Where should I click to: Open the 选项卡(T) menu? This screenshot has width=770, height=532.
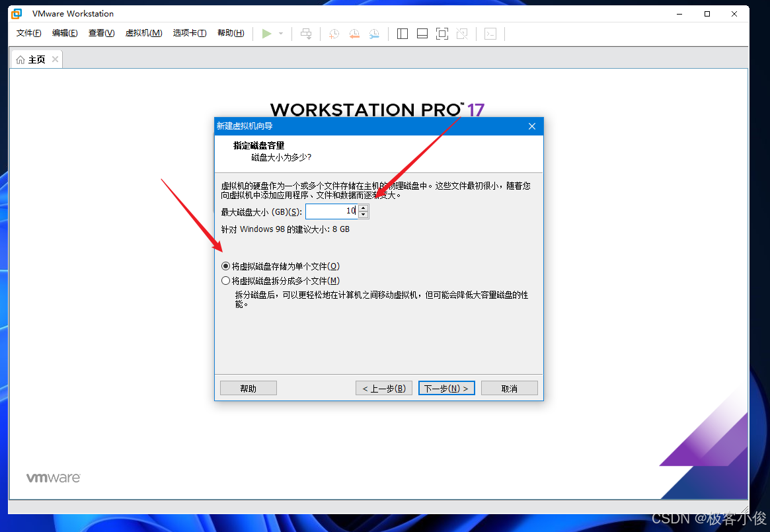190,33
